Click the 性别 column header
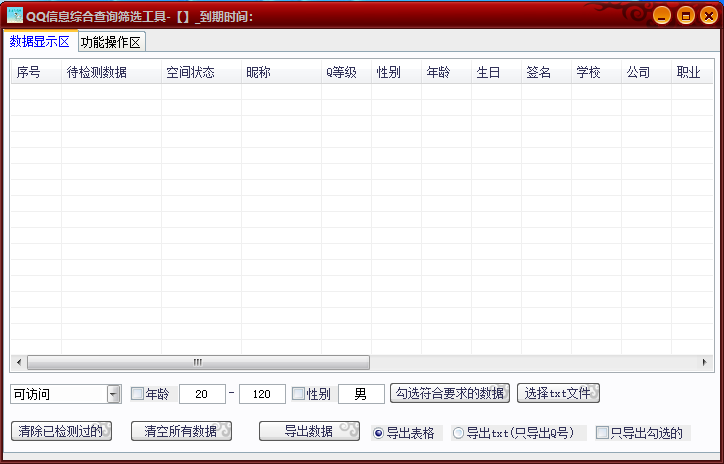 point(396,72)
